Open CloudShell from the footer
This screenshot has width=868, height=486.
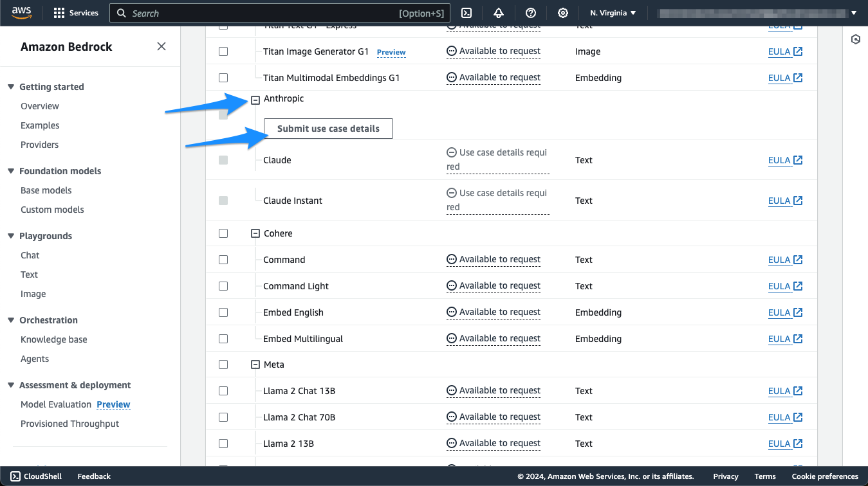[36, 476]
